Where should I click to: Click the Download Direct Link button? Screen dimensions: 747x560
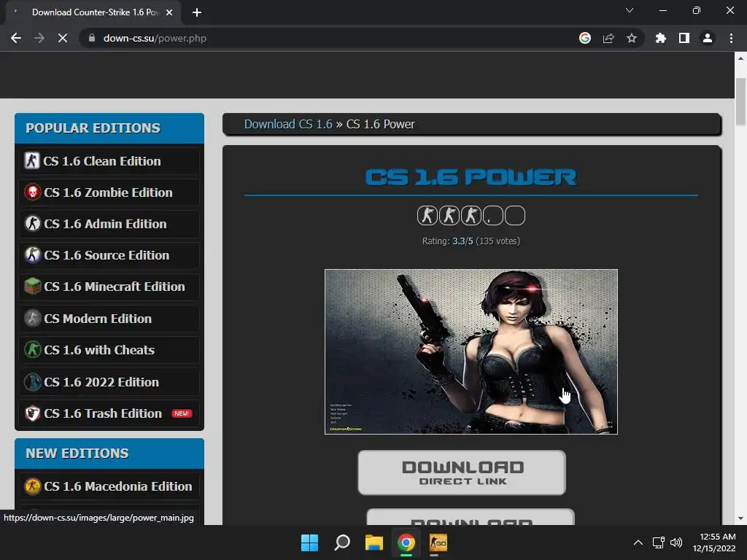[x=462, y=472]
